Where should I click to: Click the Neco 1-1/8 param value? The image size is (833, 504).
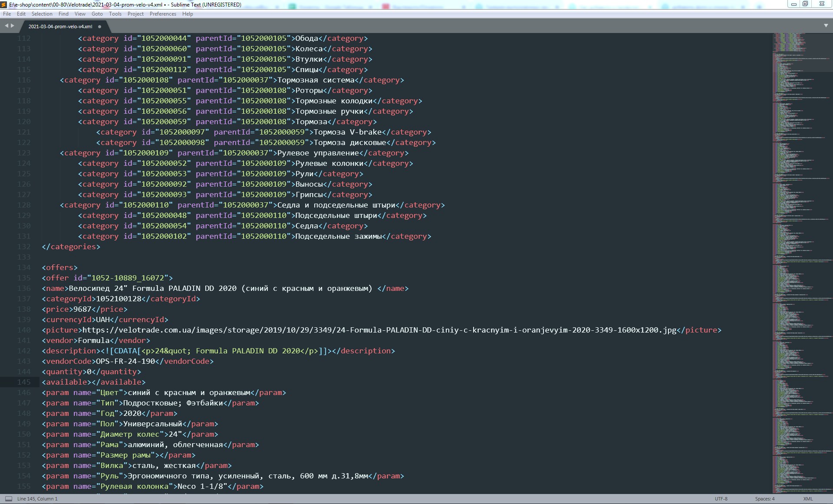pyautogui.click(x=202, y=486)
